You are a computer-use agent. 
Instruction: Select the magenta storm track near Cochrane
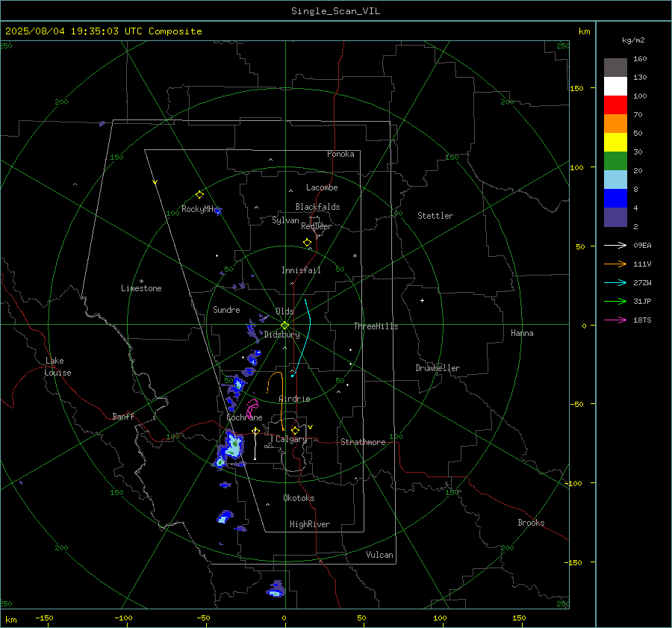click(252, 408)
